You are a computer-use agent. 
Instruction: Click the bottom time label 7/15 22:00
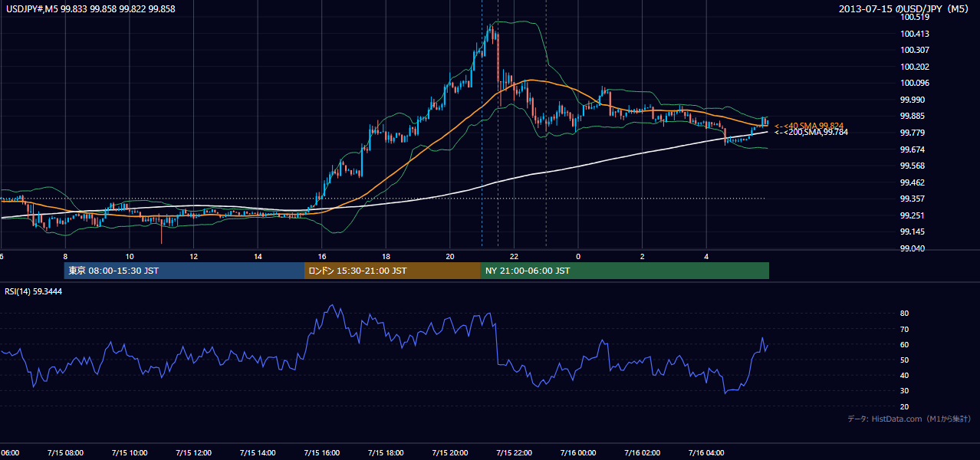[x=514, y=452]
